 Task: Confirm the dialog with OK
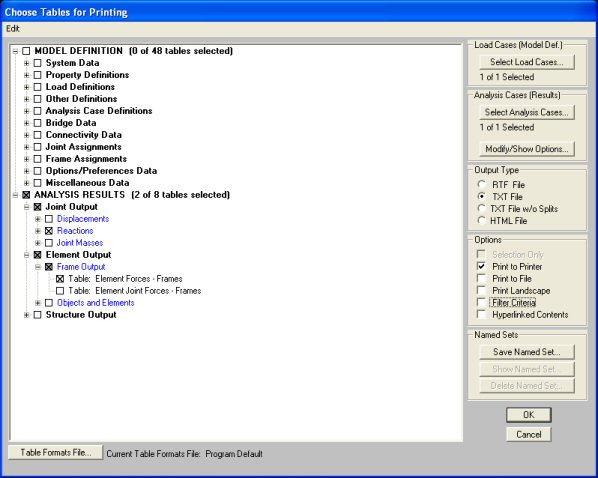(x=529, y=415)
